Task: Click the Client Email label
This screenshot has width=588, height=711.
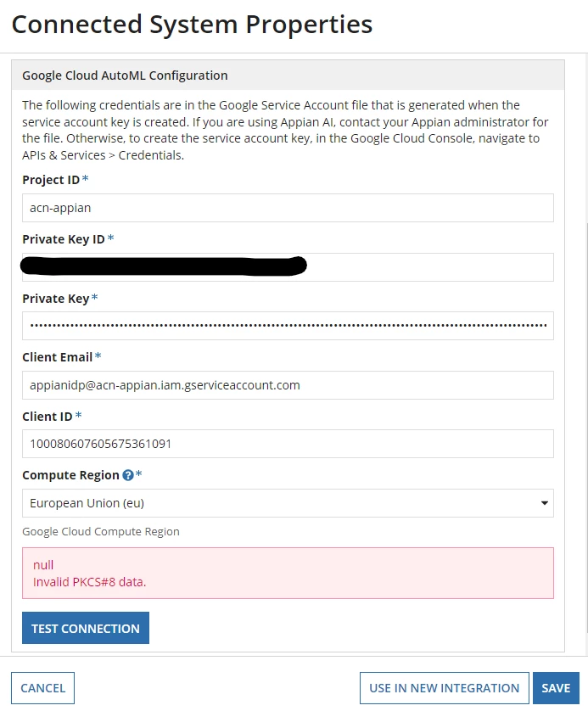Action: (x=58, y=357)
